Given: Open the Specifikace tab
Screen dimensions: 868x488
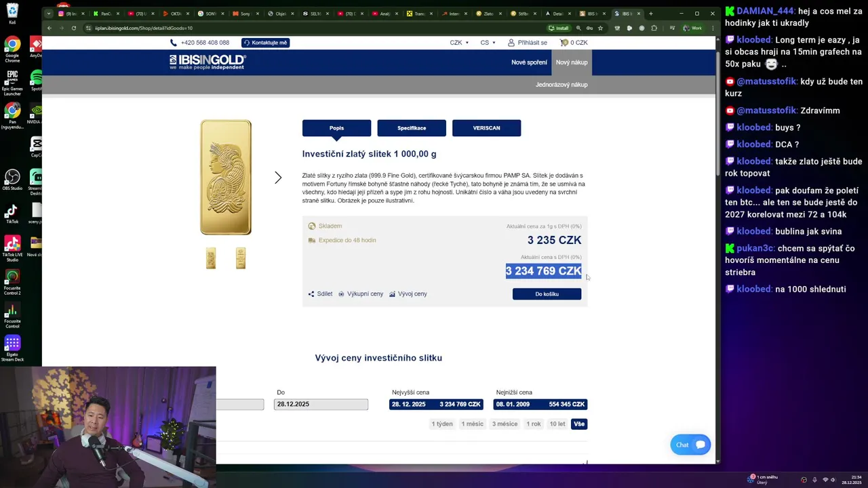Looking at the screenshot, I should pyautogui.click(x=412, y=128).
